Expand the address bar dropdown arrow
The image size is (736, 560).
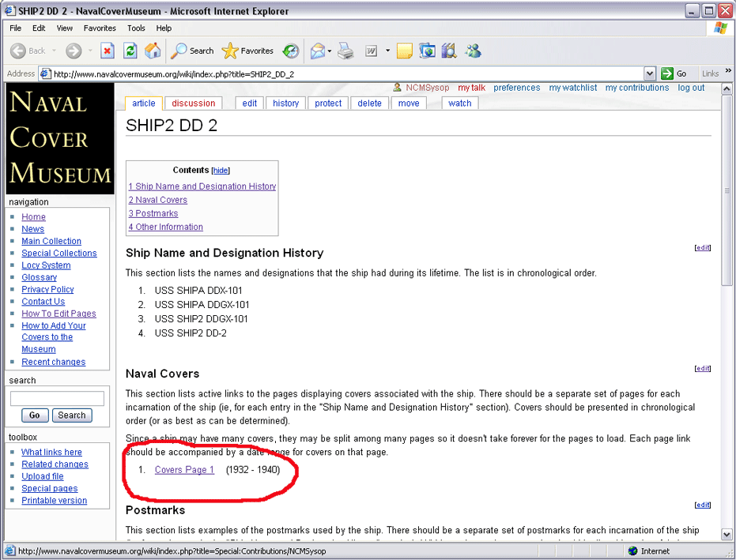[650, 73]
